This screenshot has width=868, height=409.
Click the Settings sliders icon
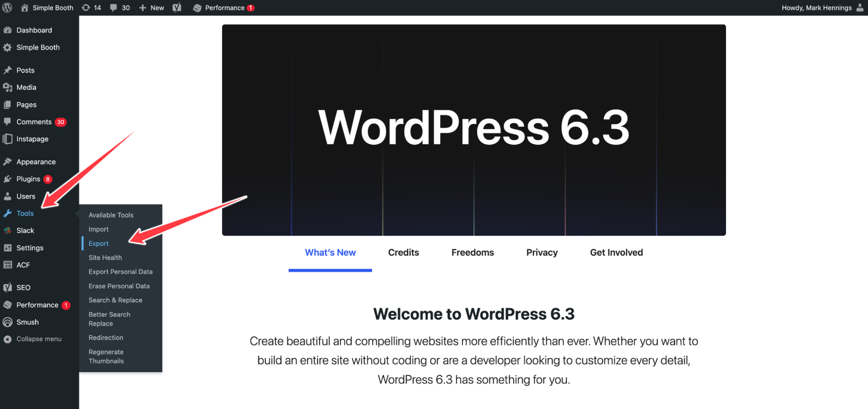pos(7,248)
